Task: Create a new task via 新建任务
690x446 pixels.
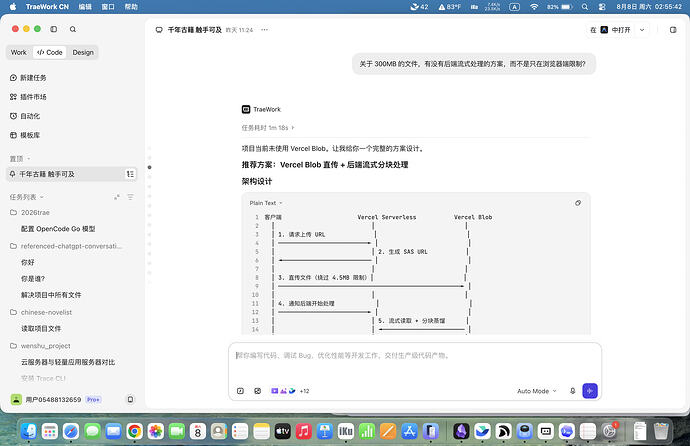Action: point(28,78)
